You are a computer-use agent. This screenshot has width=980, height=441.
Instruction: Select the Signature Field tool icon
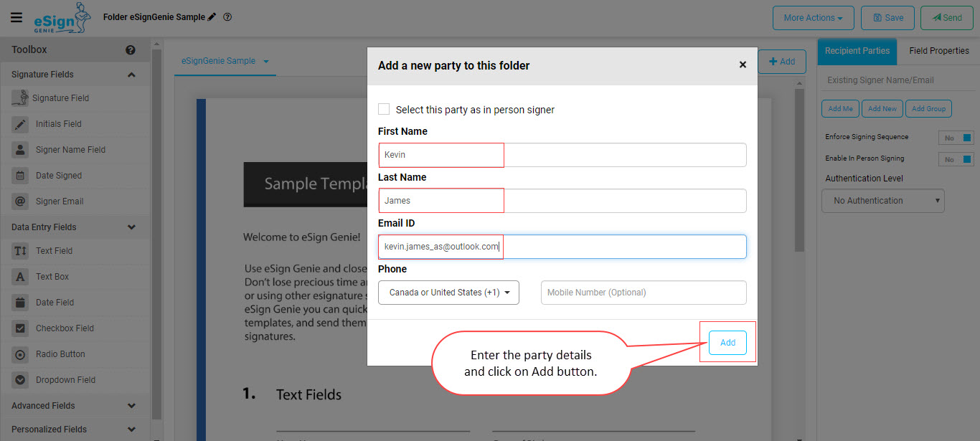click(21, 98)
